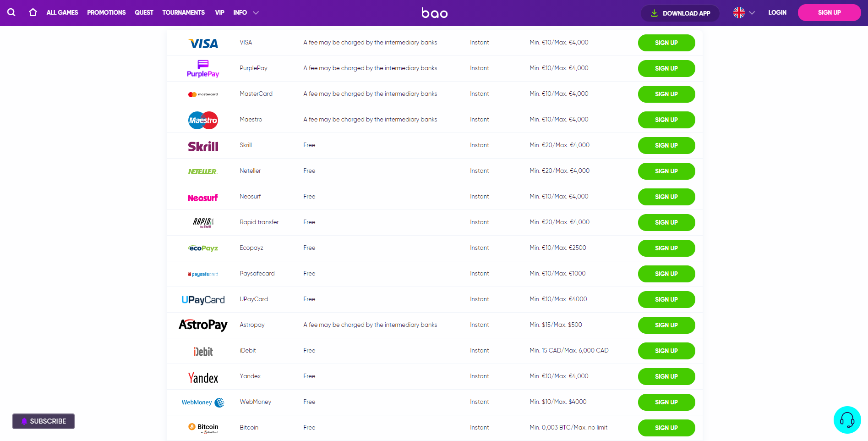This screenshot has height=441, width=868.
Task: Click the pink SIGN UP header button
Action: (x=829, y=12)
